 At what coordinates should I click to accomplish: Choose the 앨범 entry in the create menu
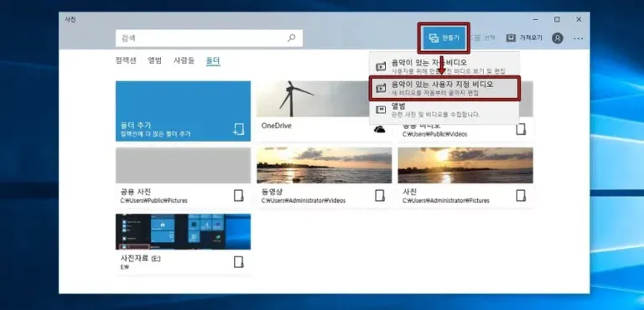click(x=444, y=110)
